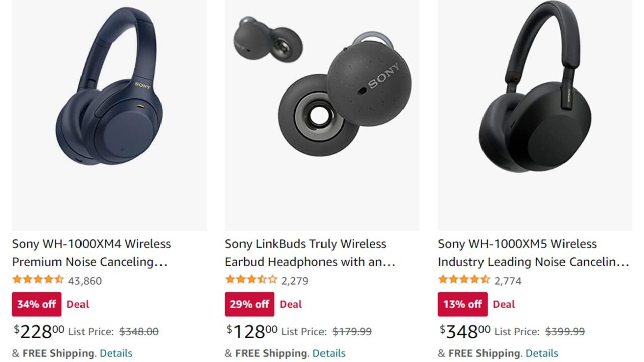Screen dimensions: 644x362
Task: Open the 13% off deal badge
Action: [462, 304]
